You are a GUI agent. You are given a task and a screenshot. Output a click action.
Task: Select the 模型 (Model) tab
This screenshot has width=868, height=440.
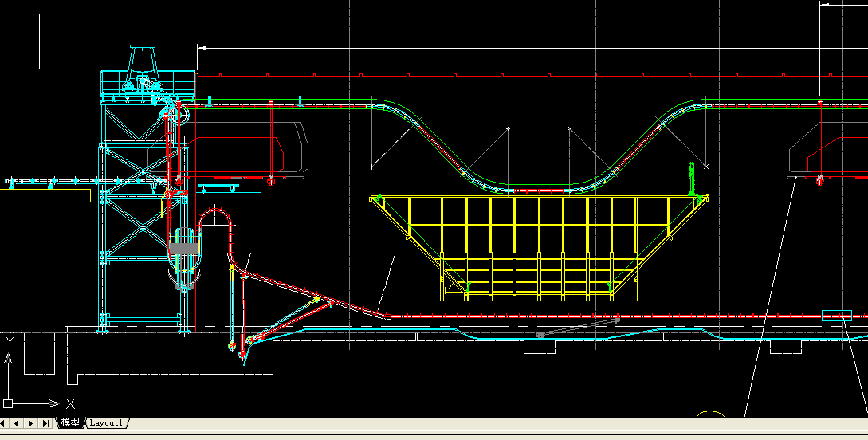click(71, 422)
